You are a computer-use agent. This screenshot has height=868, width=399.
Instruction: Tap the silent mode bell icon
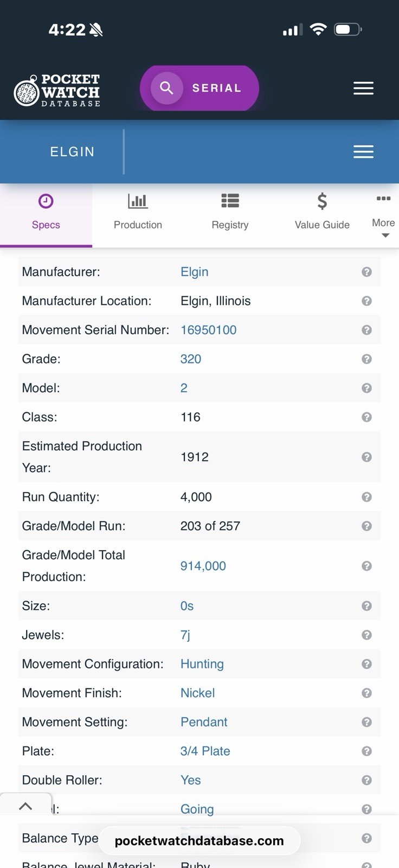click(x=96, y=30)
